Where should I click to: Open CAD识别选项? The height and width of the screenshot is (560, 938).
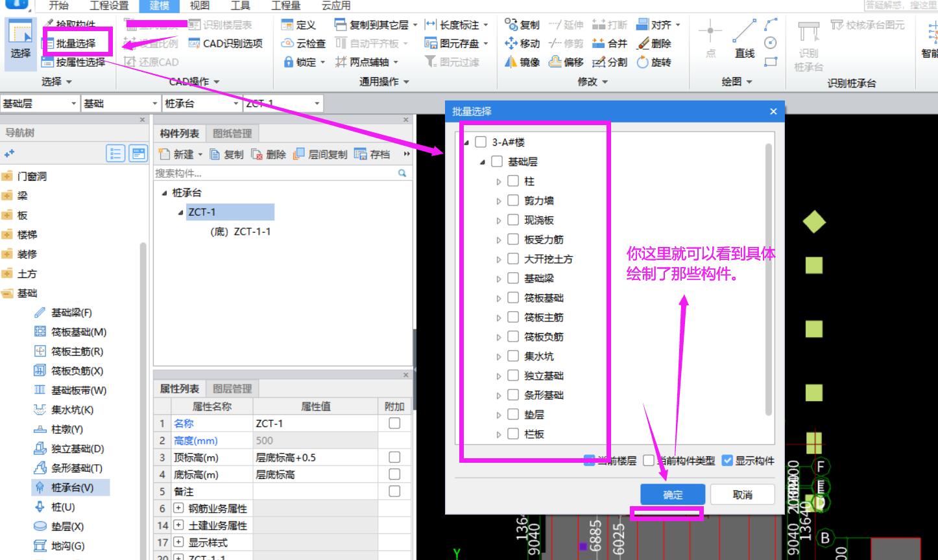point(226,43)
